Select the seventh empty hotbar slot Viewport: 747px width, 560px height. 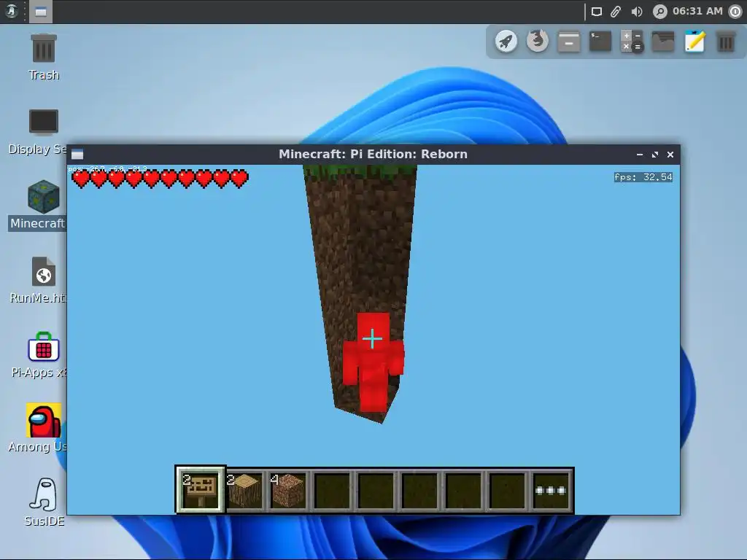coord(463,490)
